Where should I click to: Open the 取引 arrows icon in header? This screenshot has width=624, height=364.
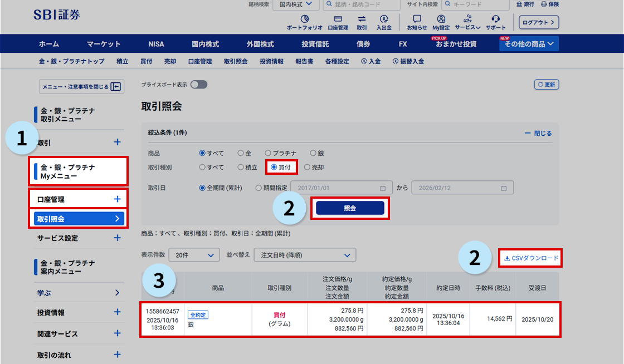362,19
